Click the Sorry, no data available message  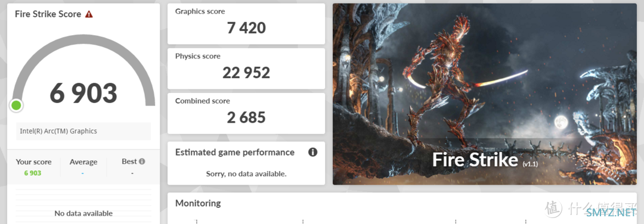point(246,173)
